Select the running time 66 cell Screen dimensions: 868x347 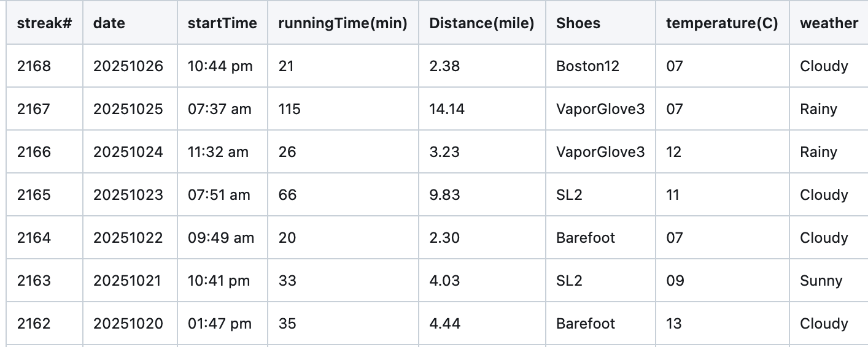[287, 195]
